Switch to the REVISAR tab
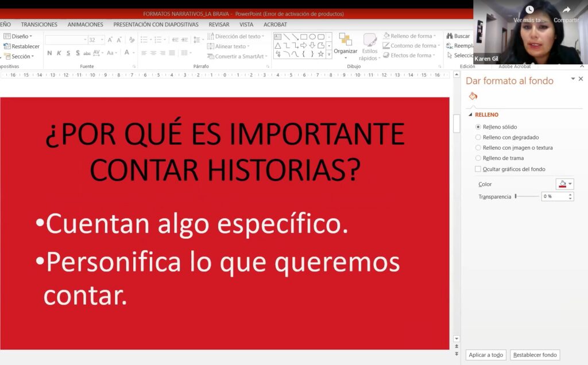This screenshot has width=588, height=365. (219, 25)
